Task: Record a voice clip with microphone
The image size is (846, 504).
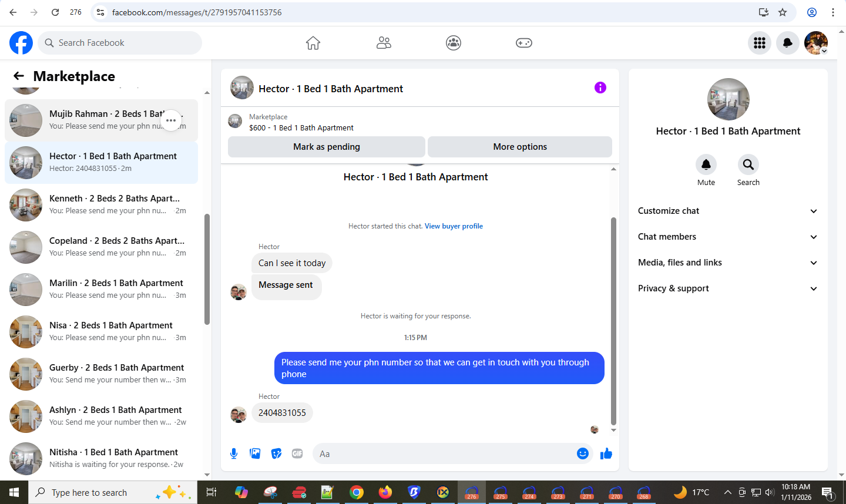Action: pyautogui.click(x=234, y=453)
